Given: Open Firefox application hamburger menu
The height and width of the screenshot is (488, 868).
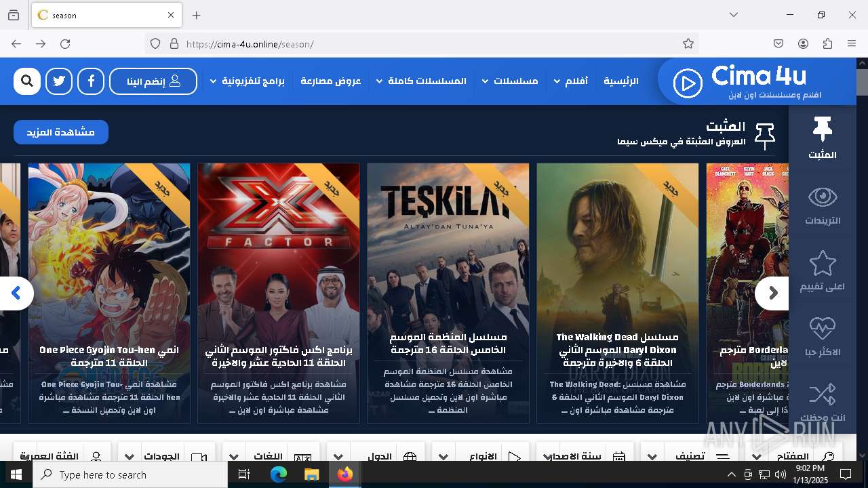Looking at the screenshot, I should coord(852,44).
